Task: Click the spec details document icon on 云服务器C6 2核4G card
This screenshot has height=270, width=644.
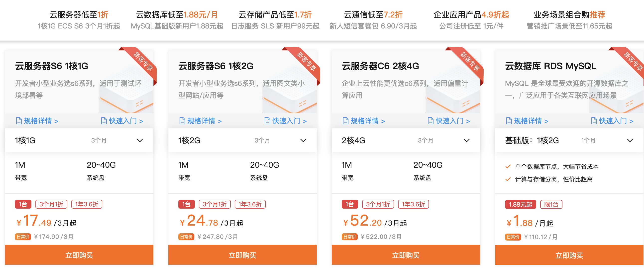Action: (345, 121)
